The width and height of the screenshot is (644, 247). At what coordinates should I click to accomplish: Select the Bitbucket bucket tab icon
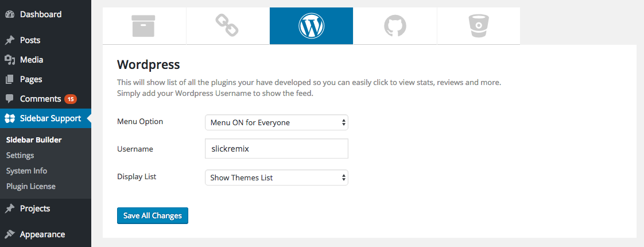click(479, 26)
